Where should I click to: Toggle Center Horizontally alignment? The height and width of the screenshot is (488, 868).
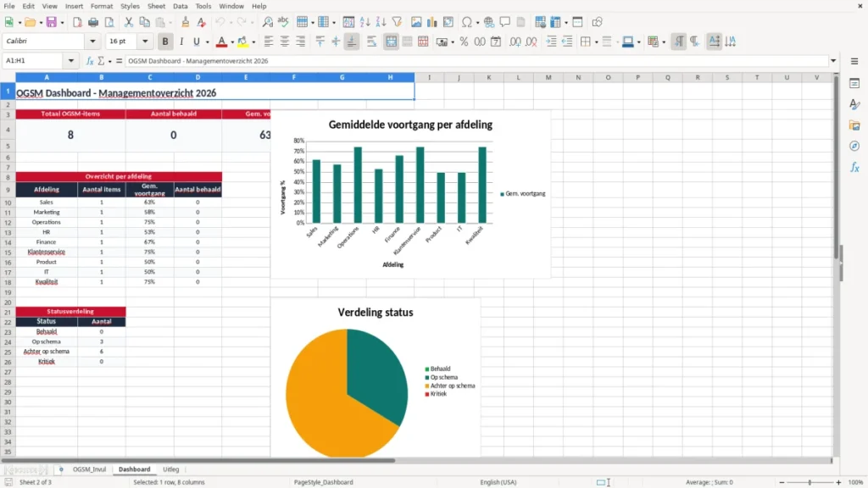tap(285, 42)
